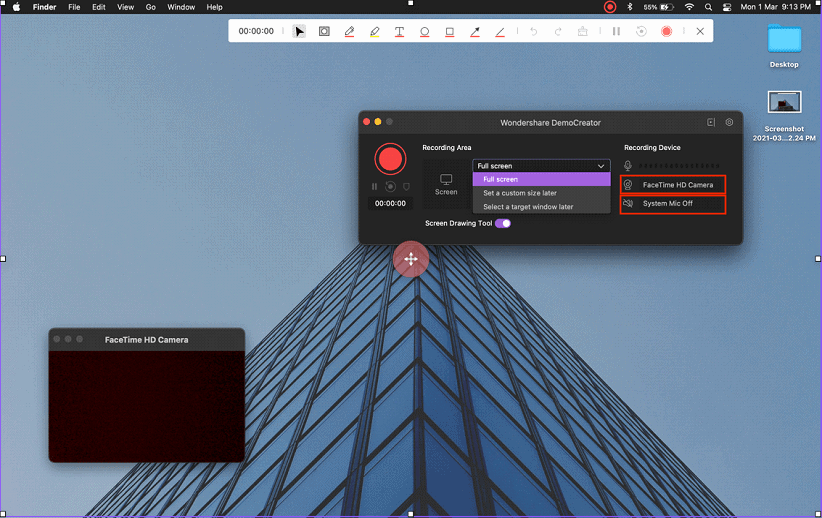The height and width of the screenshot is (518, 822).
Task: Click pause icon below DemoCreator record button
Action: pyautogui.click(x=374, y=187)
